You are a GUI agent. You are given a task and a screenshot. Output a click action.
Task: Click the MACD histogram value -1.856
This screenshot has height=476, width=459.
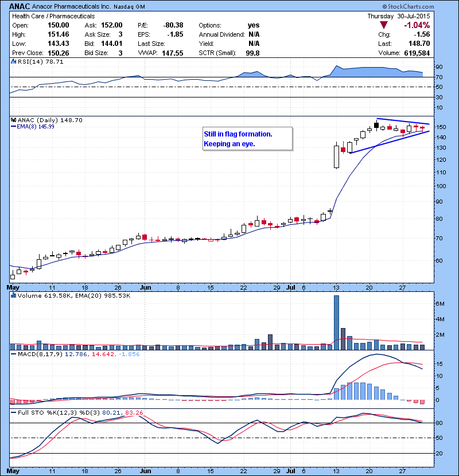tap(129, 354)
